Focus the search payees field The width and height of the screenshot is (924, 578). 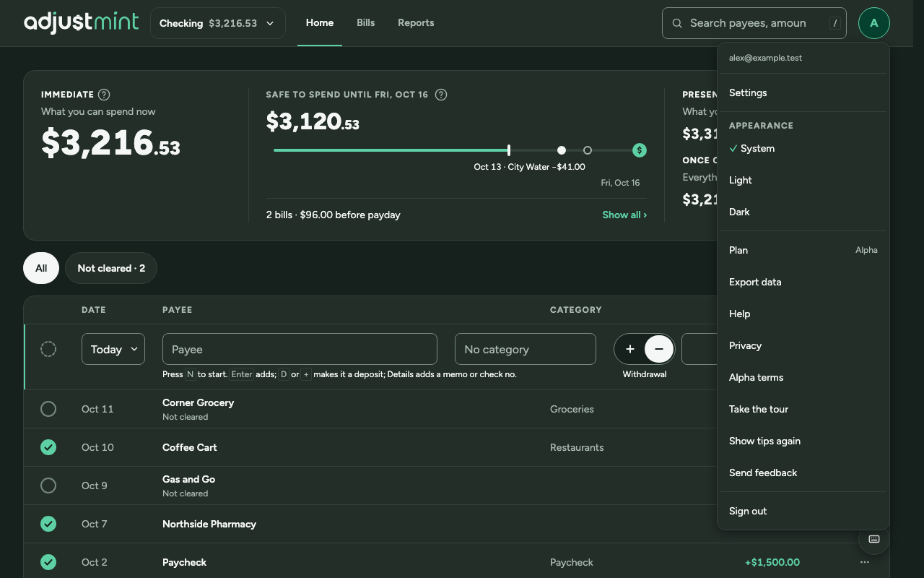(754, 23)
